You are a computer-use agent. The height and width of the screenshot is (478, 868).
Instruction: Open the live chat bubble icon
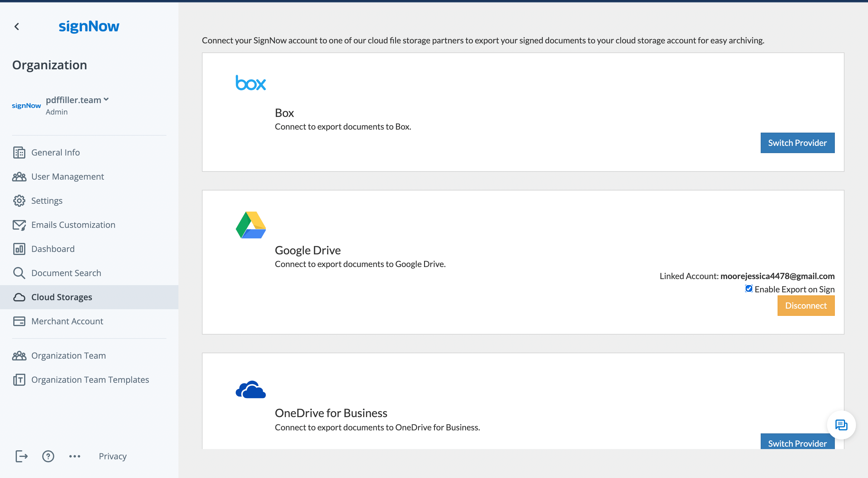(841, 425)
